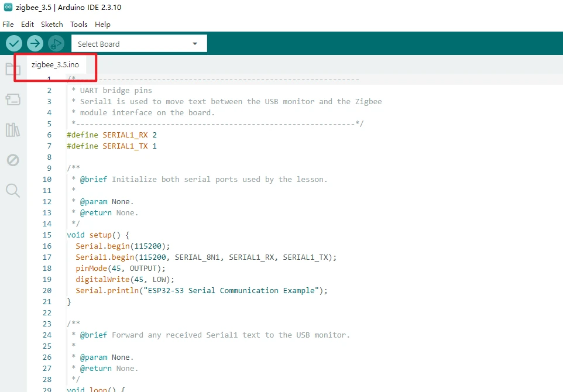This screenshot has width=563, height=392.
Task: Open the Edit menu
Action: (28, 25)
